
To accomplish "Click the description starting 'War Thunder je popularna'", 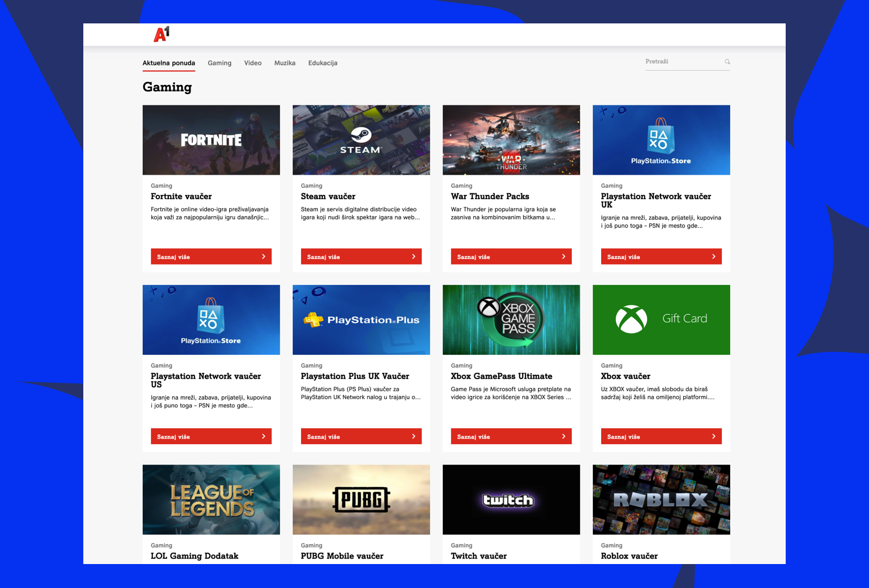I will 504,213.
